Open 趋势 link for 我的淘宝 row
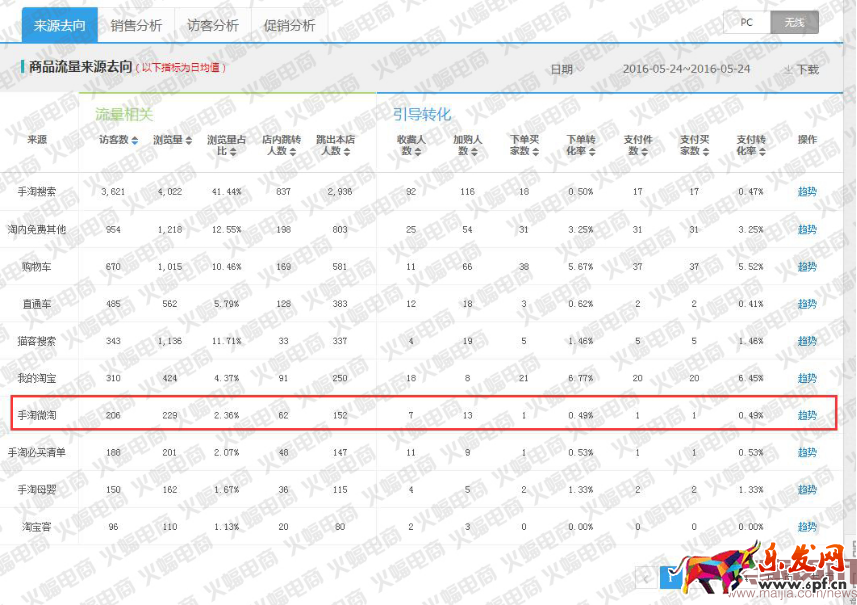Viewport: 857px width, 605px height. coord(807,378)
